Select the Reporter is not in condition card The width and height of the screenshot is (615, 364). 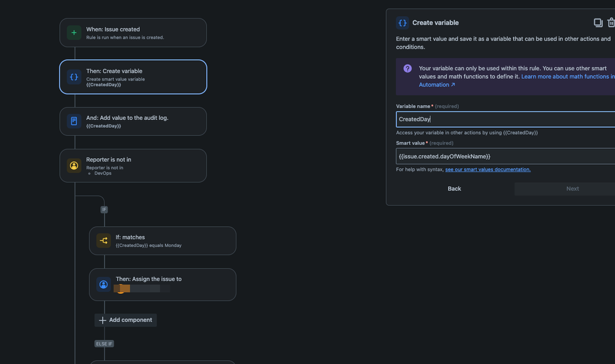pyautogui.click(x=133, y=165)
